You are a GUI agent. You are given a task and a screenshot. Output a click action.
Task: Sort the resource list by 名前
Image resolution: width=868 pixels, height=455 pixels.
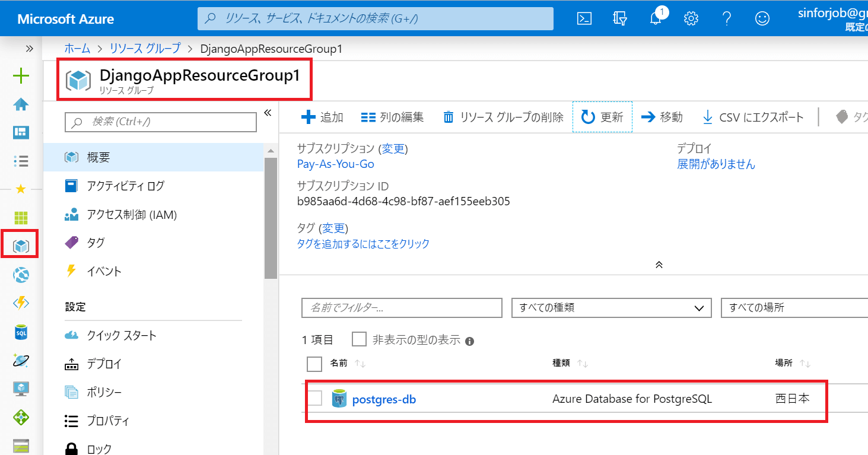(340, 362)
